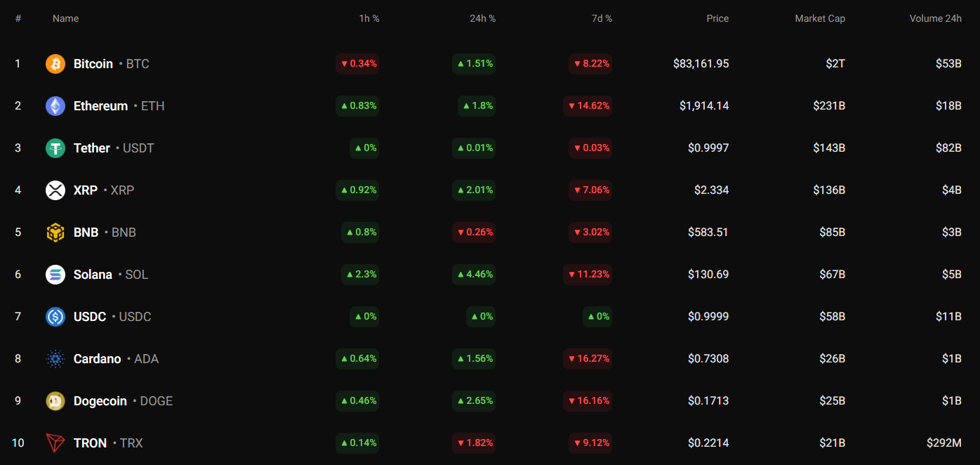The width and height of the screenshot is (980, 465).
Task: Sort by 24h % column header
Action: 482,18
